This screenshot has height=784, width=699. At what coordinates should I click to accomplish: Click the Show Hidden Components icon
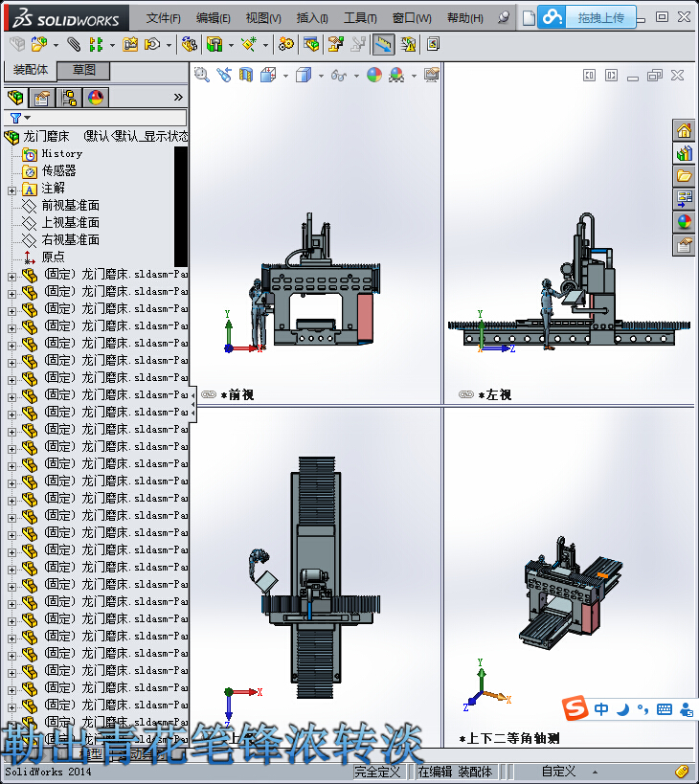pos(189,44)
